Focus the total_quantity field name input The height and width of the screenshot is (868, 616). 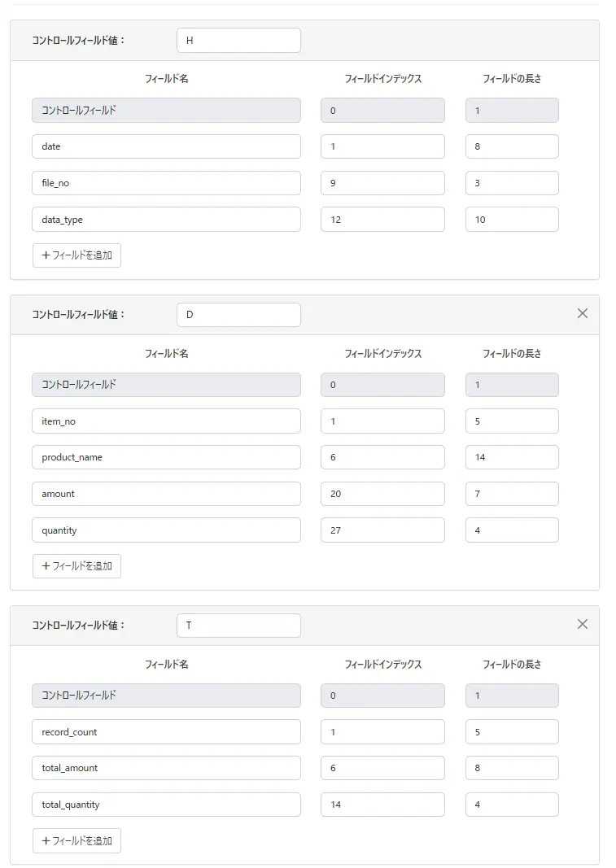(x=166, y=805)
